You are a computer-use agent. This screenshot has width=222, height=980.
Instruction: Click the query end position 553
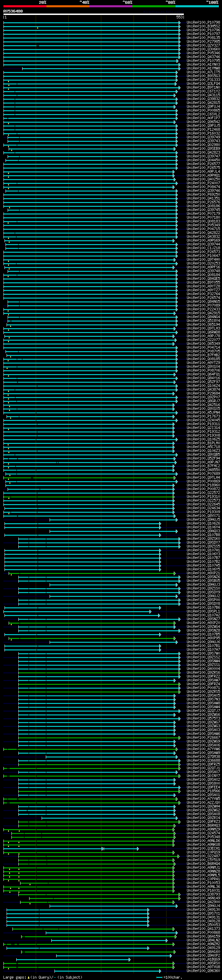(x=179, y=17)
